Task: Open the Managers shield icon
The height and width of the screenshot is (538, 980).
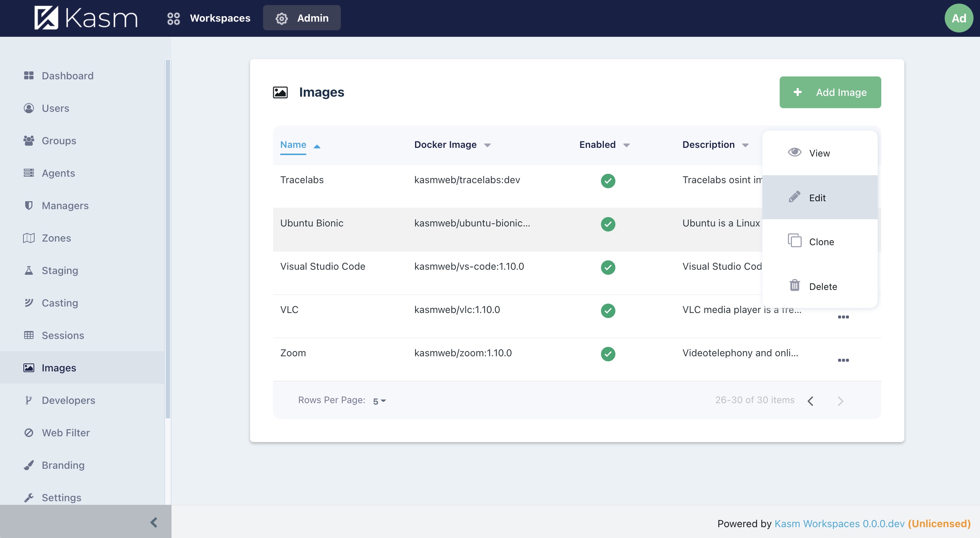Action: click(x=28, y=205)
